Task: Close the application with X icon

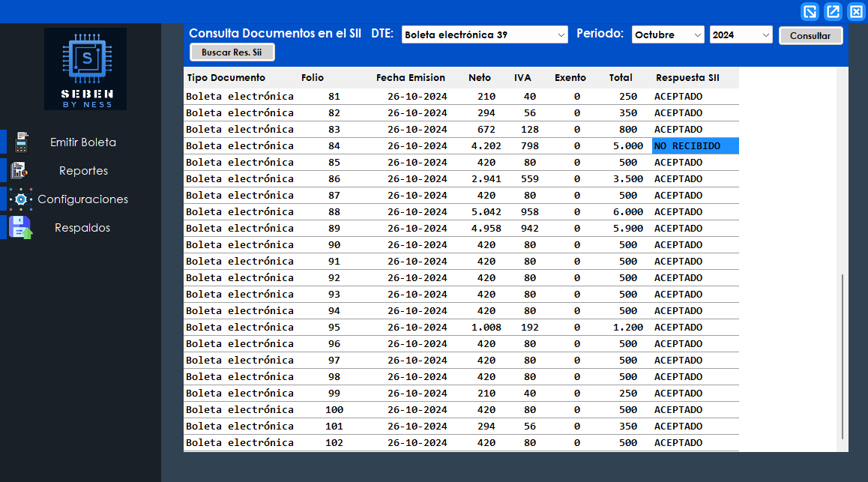Action: pyautogui.click(x=856, y=11)
